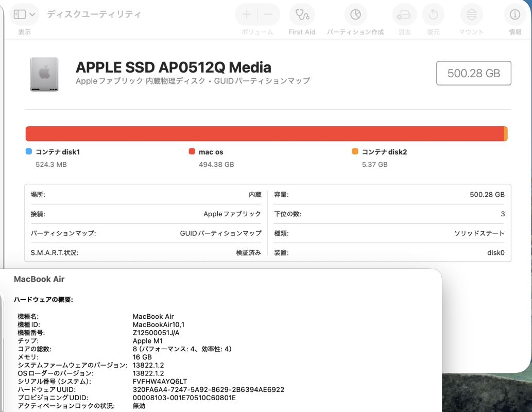Click the blue コンテナ disk1 color swatch

[29, 152]
